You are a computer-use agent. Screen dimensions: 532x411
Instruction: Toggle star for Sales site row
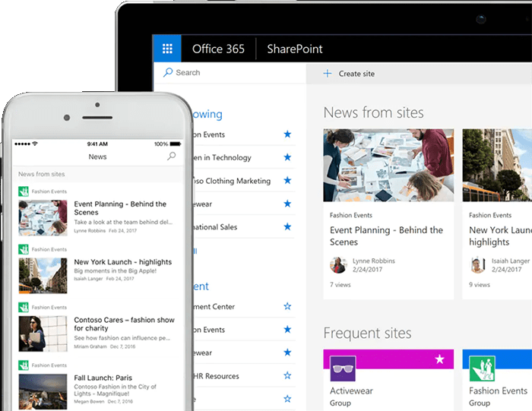[287, 226]
